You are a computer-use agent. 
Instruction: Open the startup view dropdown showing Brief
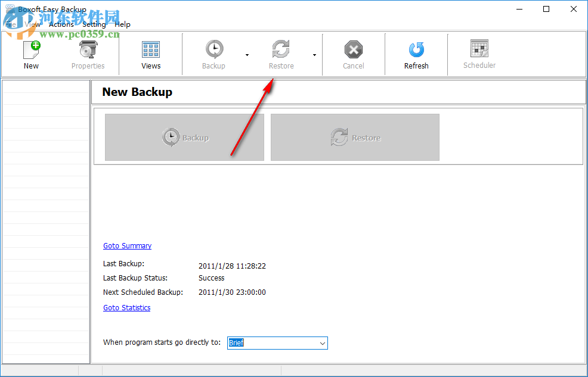321,343
